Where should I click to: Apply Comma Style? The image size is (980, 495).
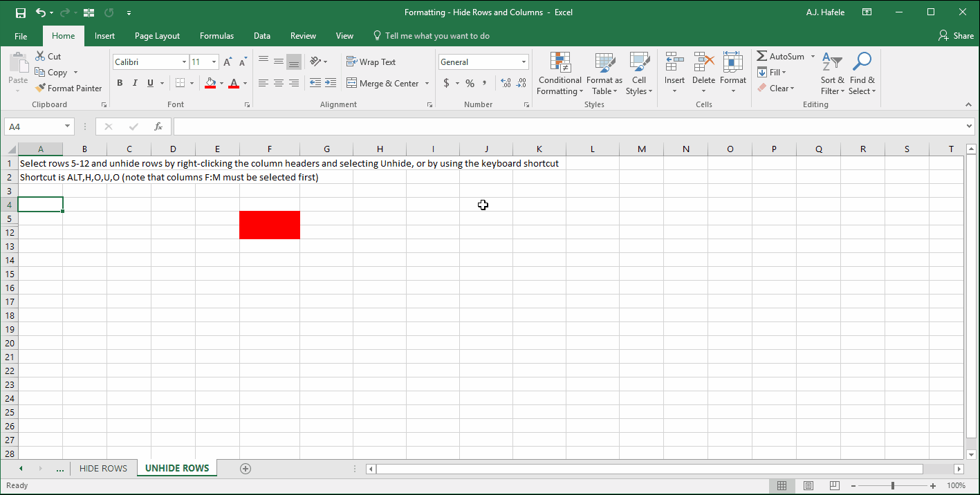[485, 84]
